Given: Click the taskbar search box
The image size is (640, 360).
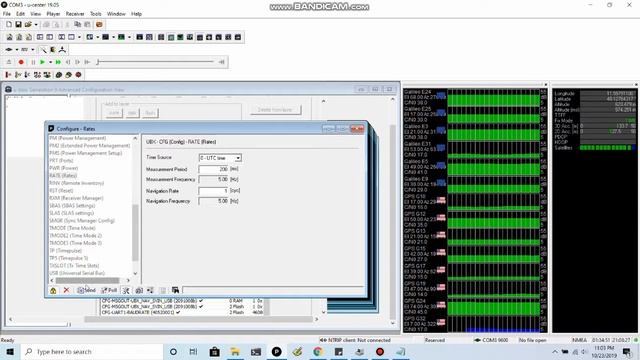Looking at the screenshot, I should pyautogui.click(x=91, y=351).
